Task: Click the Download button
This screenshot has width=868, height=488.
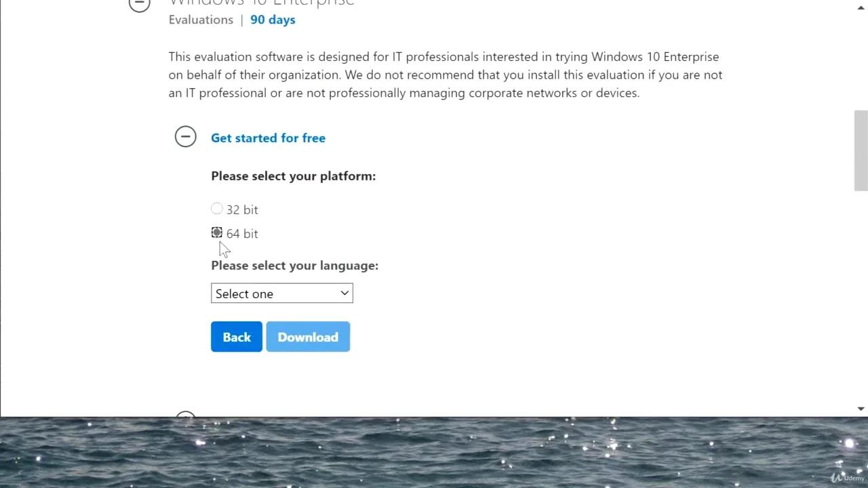Action: coord(308,337)
